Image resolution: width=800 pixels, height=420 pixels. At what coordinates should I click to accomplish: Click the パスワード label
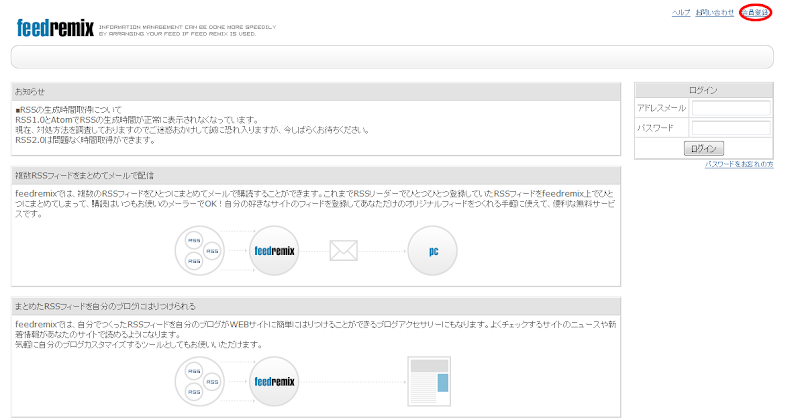pos(655,128)
